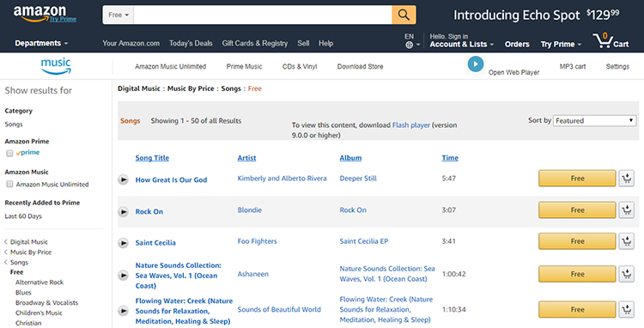
Task: Filter by Blues genre
Action: [23, 293]
